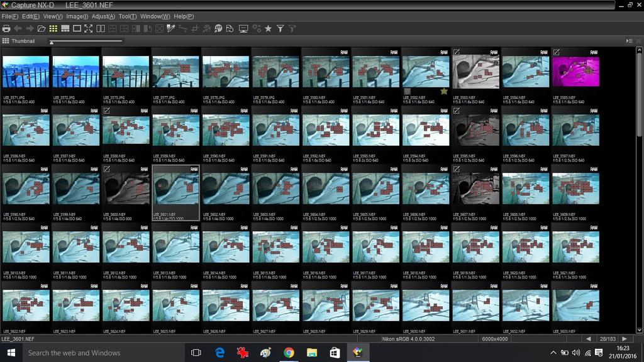Toggle the star rating on LEE_3582 thumbnail

pyautogui.click(x=444, y=91)
